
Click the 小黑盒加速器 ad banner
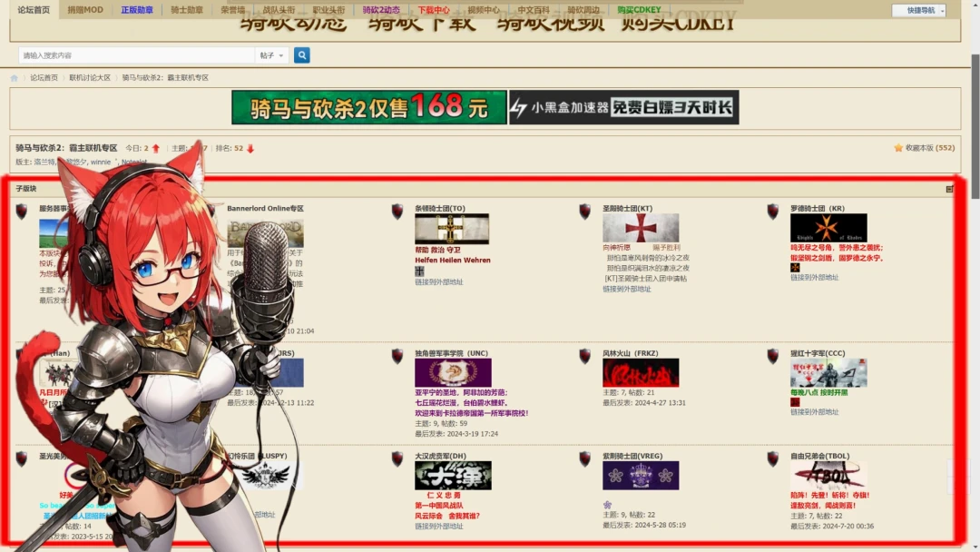[623, 107]
